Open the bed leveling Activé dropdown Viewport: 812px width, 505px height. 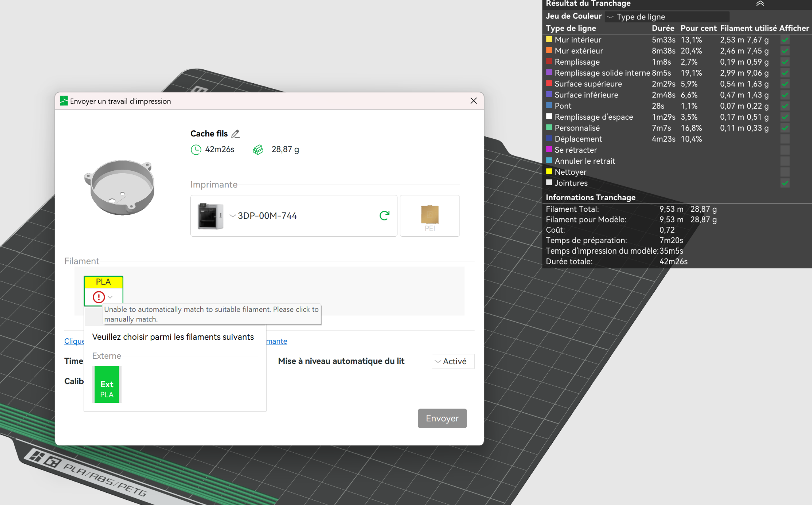[453, 362]
